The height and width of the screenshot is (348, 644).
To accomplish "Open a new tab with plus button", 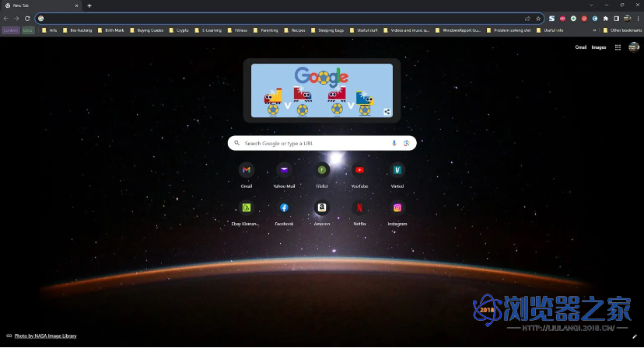I will click(89, 5).
